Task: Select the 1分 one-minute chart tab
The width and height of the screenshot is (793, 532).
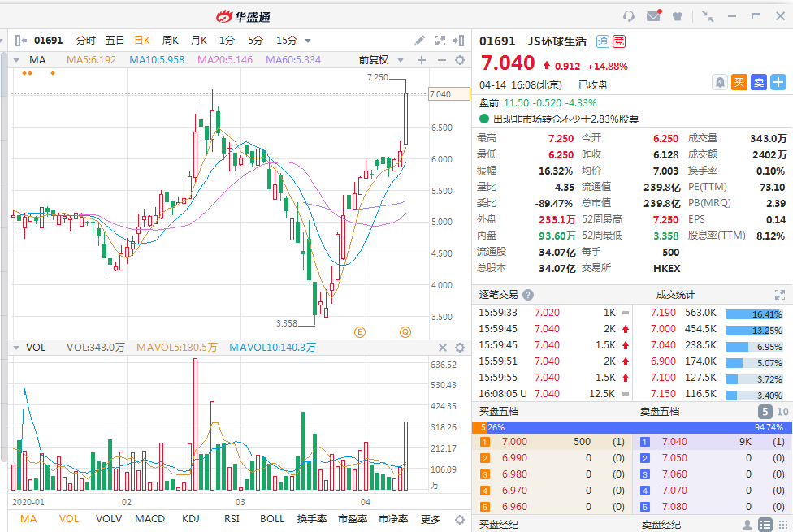Action: coord(227,41)
